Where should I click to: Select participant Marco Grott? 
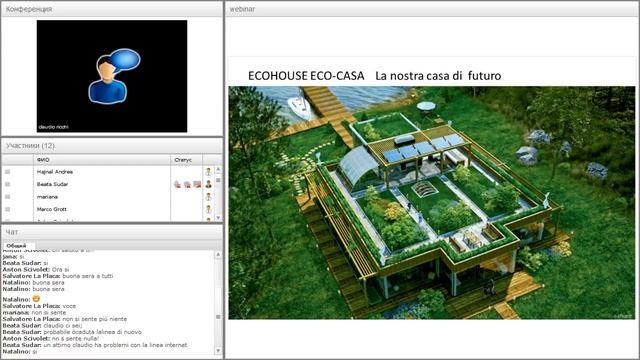click(x=51, y=209)
